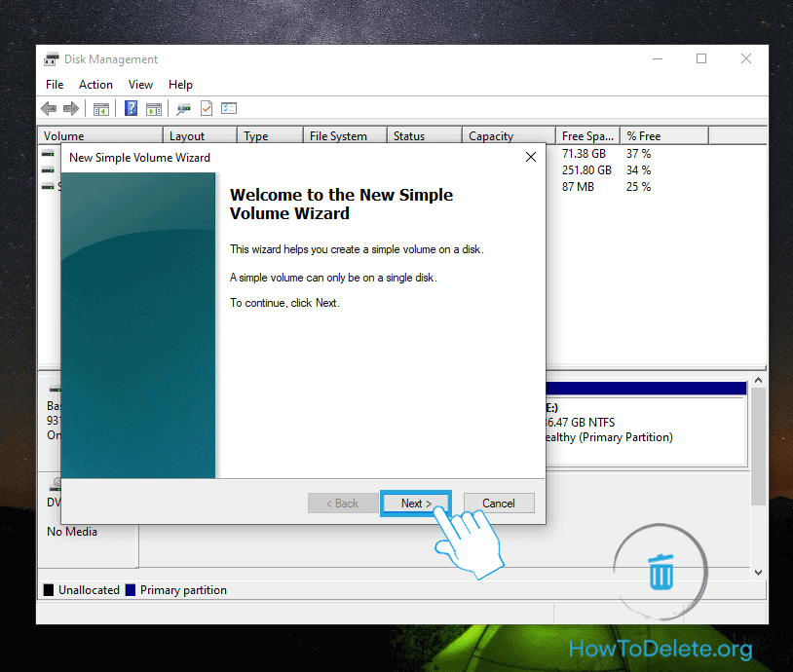
Task: Open the View menu
Action: (141, 85)
